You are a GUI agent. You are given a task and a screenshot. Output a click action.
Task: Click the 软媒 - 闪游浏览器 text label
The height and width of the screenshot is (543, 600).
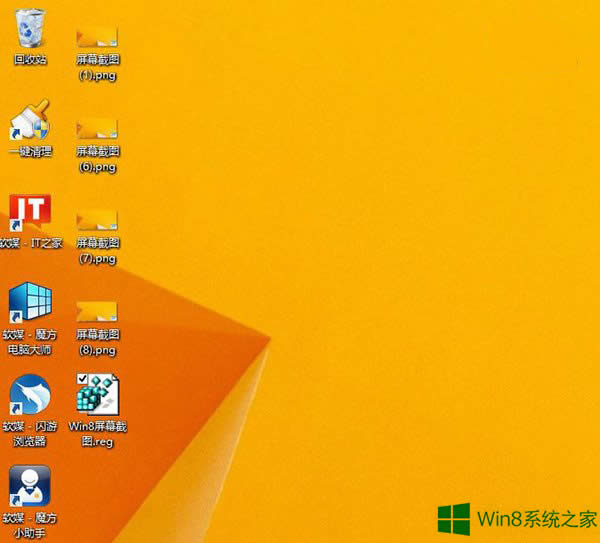[x=30, y=434]
